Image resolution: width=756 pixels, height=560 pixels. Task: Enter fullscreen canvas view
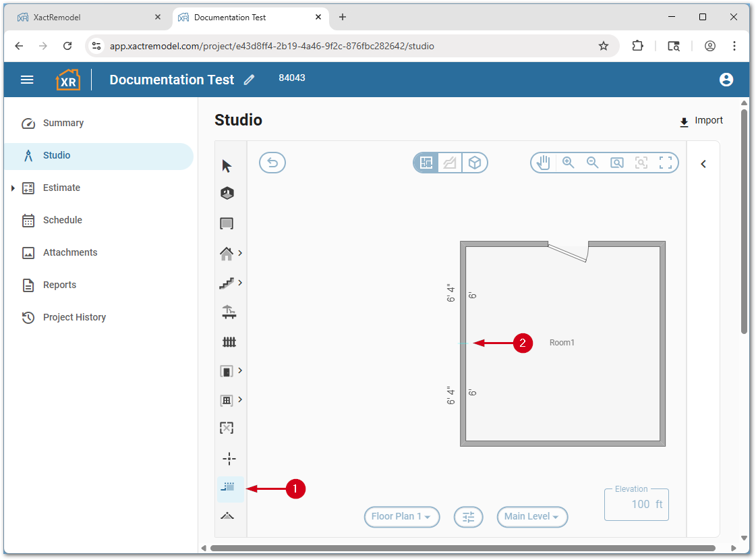coord(666,163)
